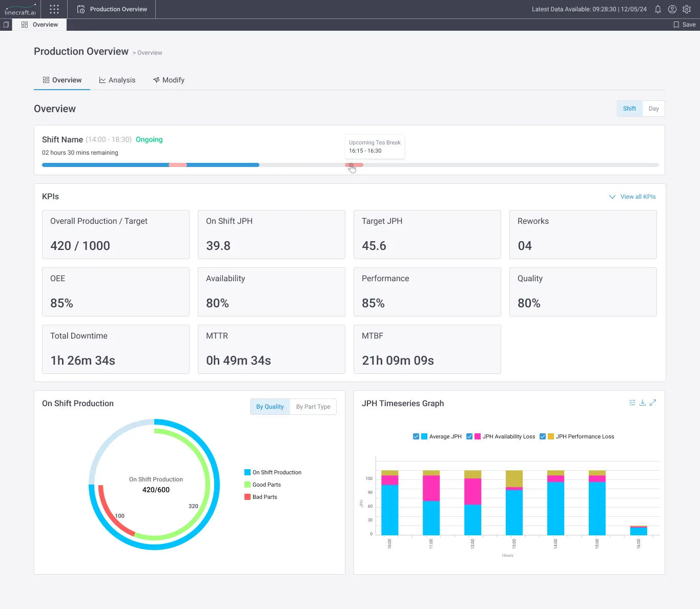Click the Latest Data Available timestamp
The width and height of the screenshot is (700, 609).
tap(589, 9)
